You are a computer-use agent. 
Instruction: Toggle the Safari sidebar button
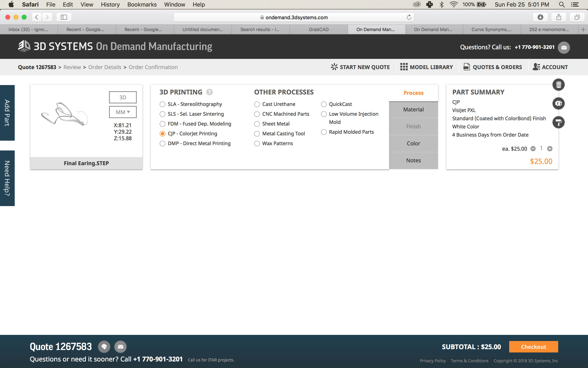coord(64,17)
